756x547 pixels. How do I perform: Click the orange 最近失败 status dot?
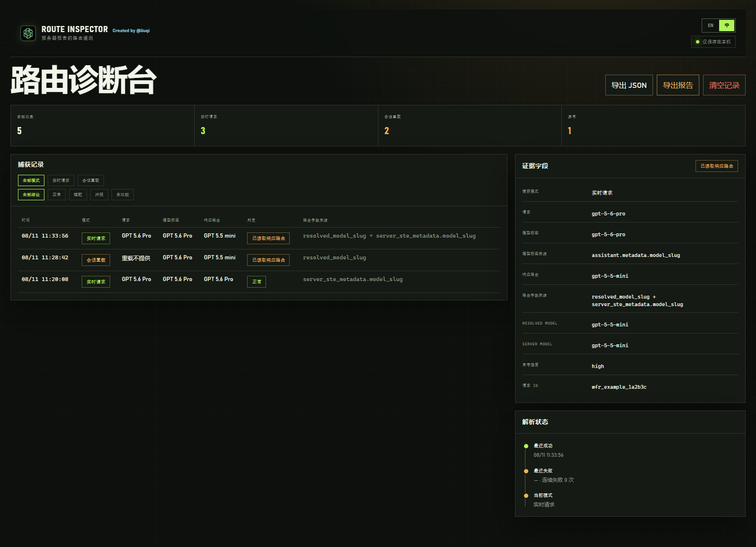click(x=526, y=471)
